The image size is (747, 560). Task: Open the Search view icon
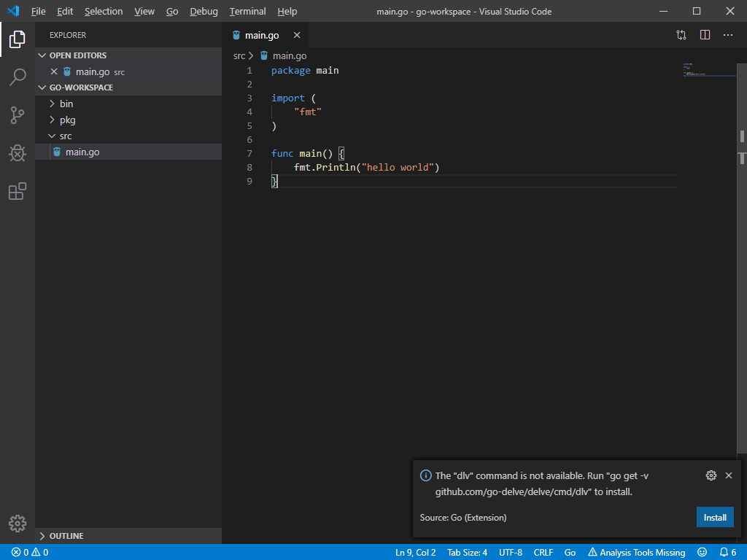18,77
